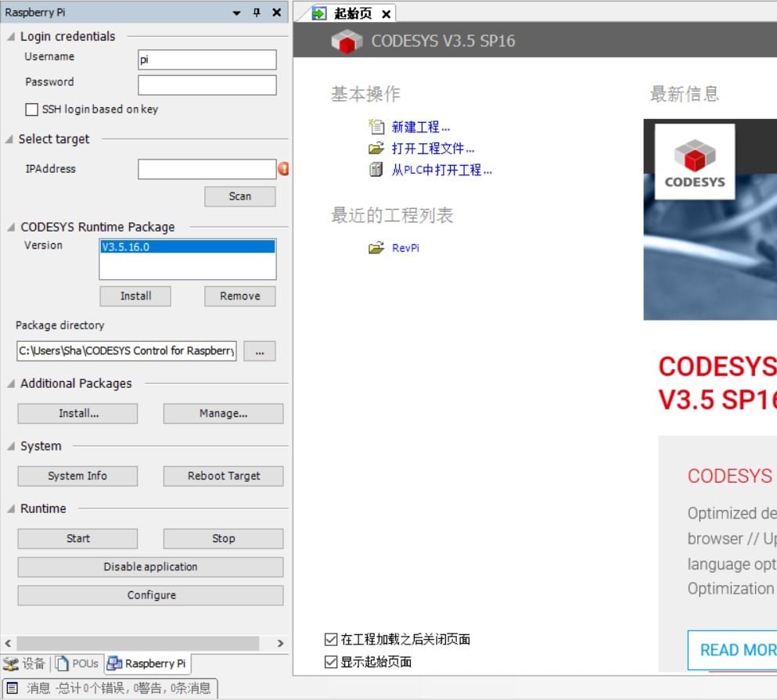Screen dimensions: 777x700
Task: Click the Password input field
Action: [x=207, y=84]
